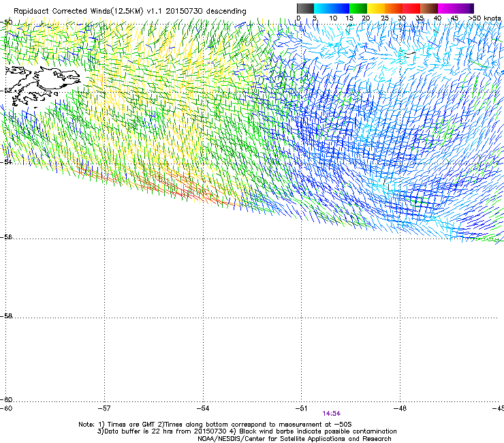The height and width of the screenshot is (443, 504).
Task: Click the orange 25-30 knots legend segment
Action: (394, 8)
